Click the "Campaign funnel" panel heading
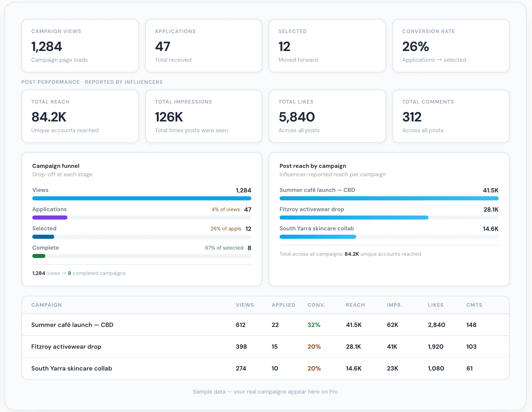Screen dimensions: 532x412 click(56, 166)
